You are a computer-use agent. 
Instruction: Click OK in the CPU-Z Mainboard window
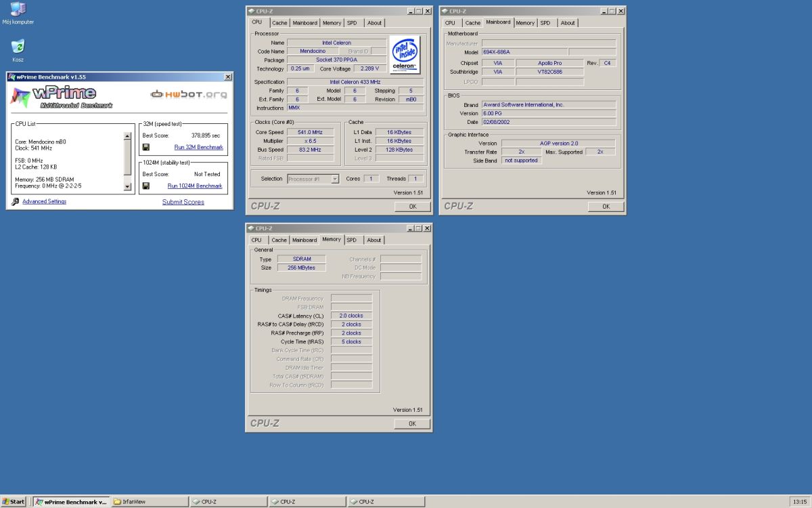click(x=606, y=207)
